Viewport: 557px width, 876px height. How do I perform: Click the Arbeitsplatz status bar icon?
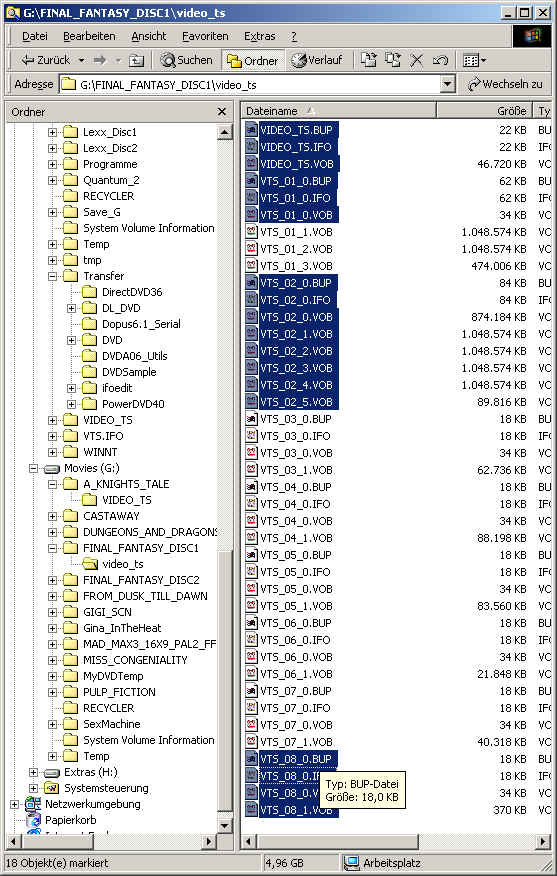(351, 863)
